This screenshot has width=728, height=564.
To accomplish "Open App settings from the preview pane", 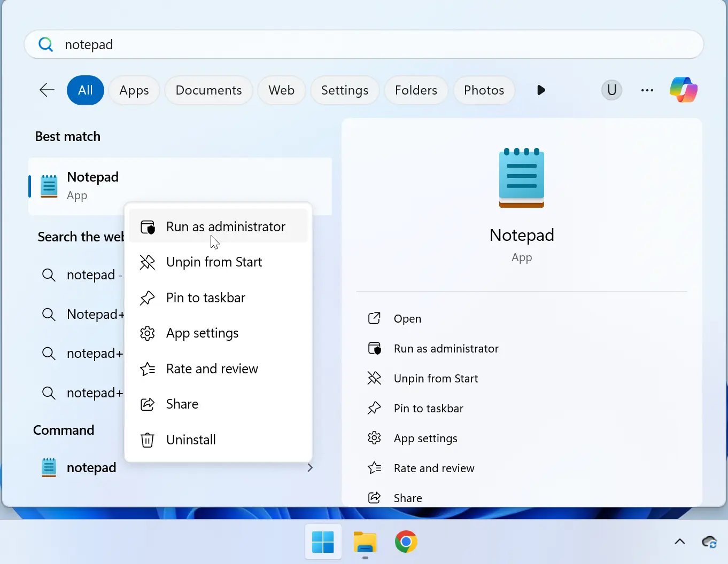I will (412, 438).
